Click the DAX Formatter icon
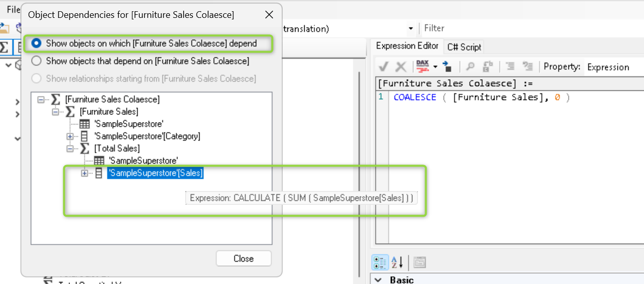Screen dimensions: 644x284 422,66
